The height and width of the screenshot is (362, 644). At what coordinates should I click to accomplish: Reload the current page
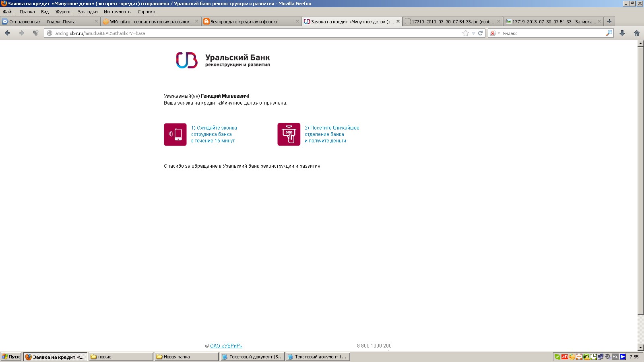[x=480, y=33]
